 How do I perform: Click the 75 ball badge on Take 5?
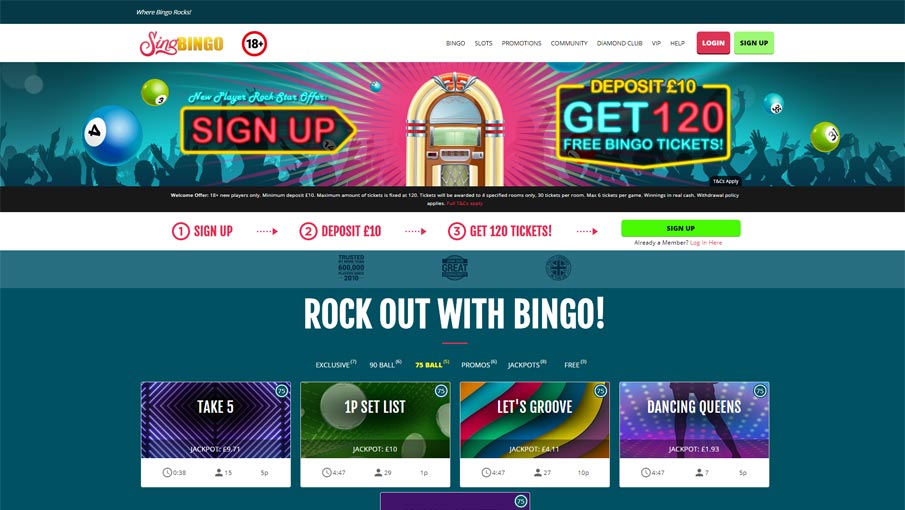point(282,391)
